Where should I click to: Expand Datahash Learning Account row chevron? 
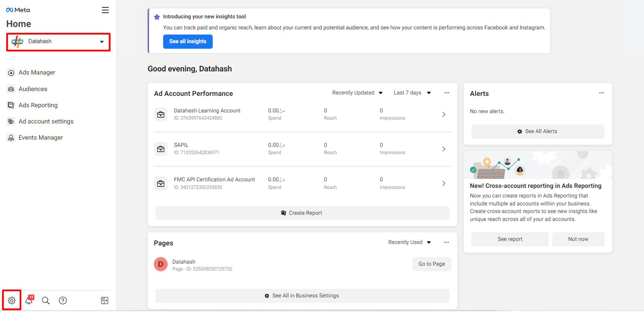pyautogui.click(x=444, y=114)
